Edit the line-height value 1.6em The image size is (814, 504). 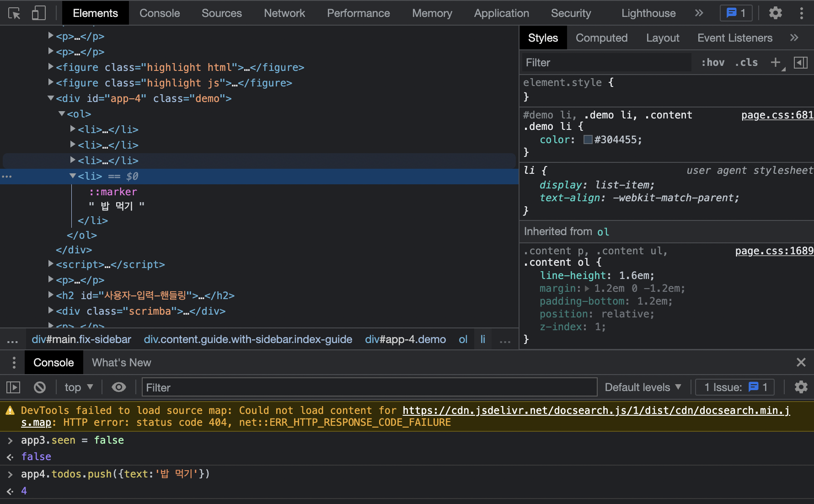(x=634, y=276)
